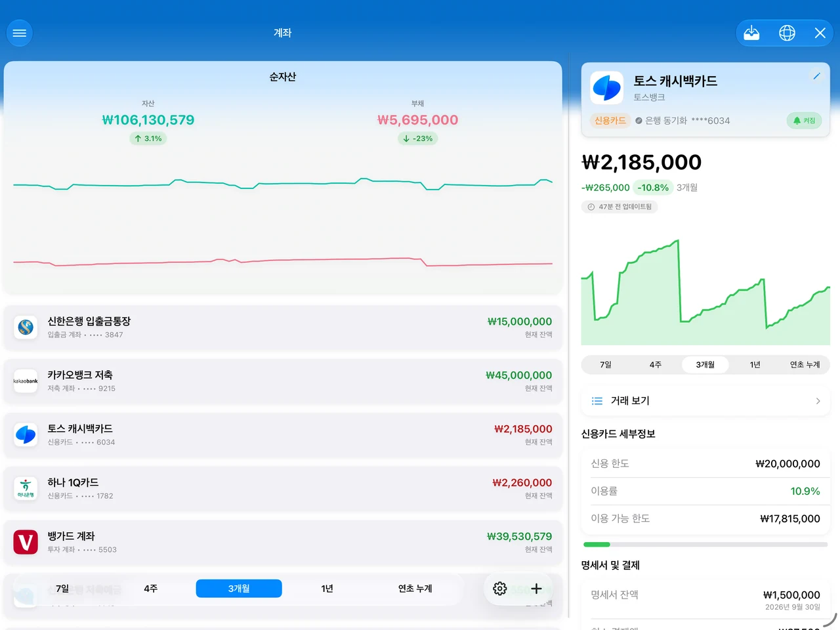The height and width of the screenshot is (630, 840).
Task: Select 7일 in the bottom period bar
Action: 62,589
